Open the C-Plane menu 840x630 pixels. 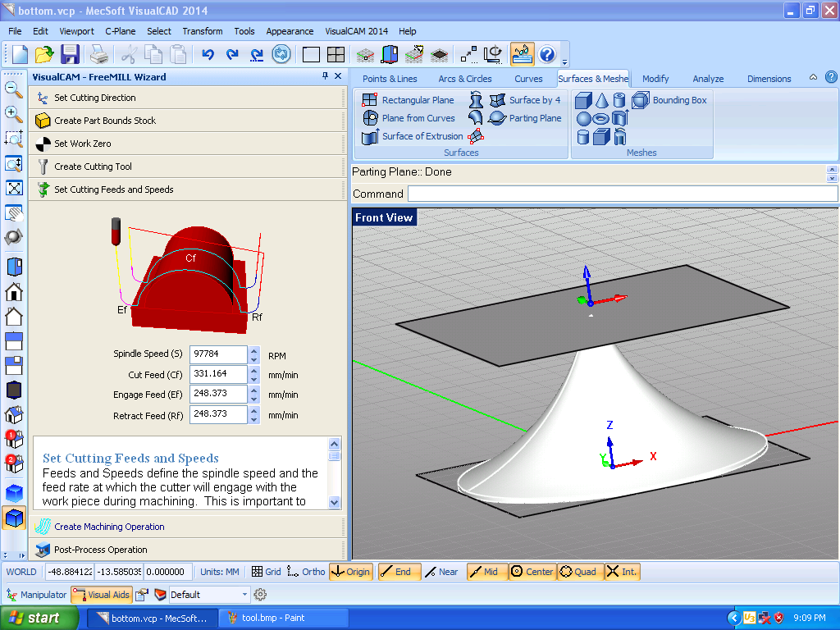click(120, 31)
